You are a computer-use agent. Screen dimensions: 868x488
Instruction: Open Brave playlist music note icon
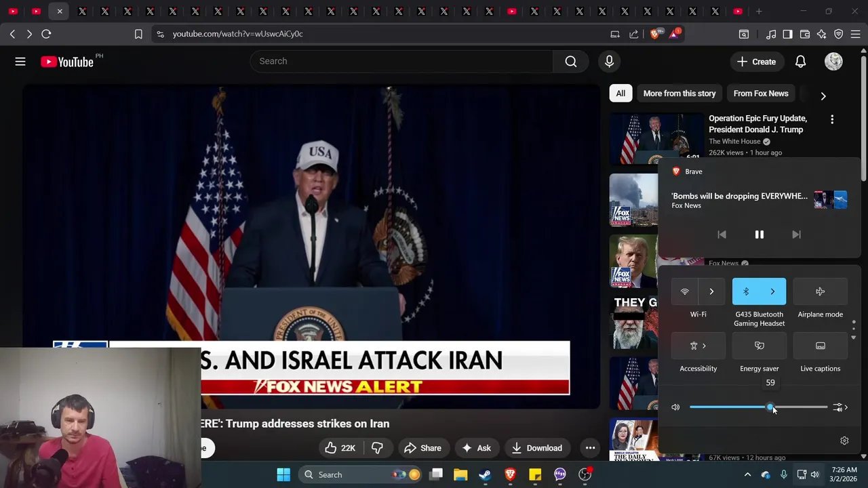771,34
